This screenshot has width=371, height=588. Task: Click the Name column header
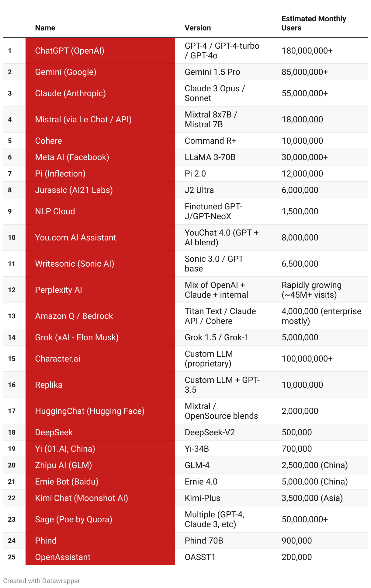[45, 28]
